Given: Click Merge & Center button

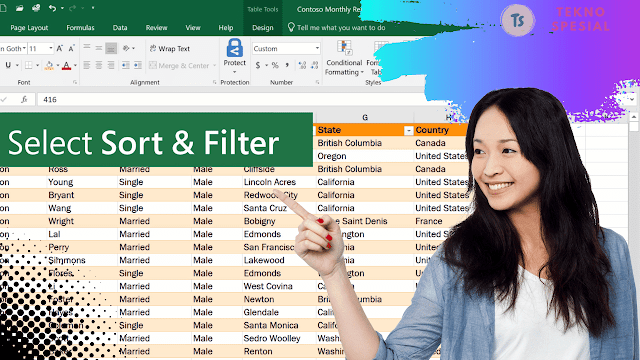Looking at the screenshot, I should point(179,65).
